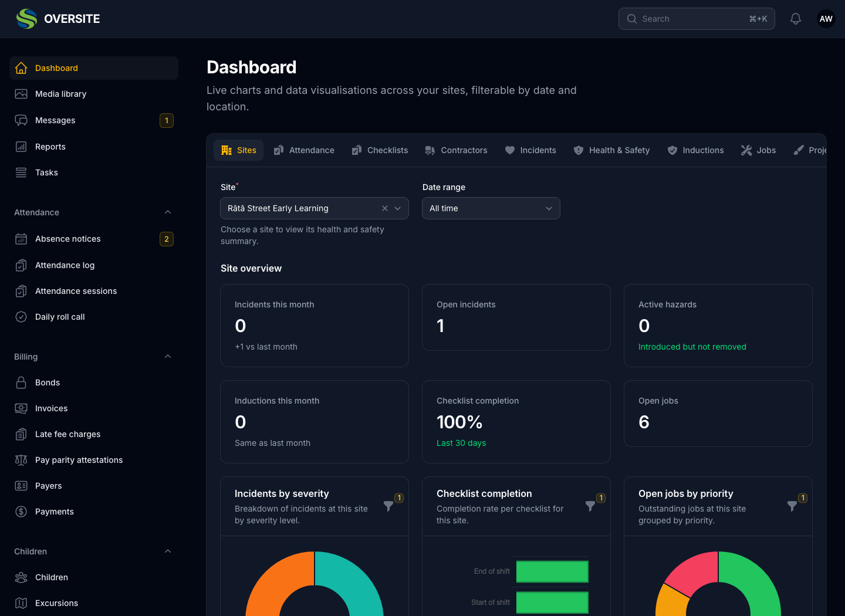Click the Absence notices calendar icon
Screen dimensions: 845x616
[x=21, y=239]
